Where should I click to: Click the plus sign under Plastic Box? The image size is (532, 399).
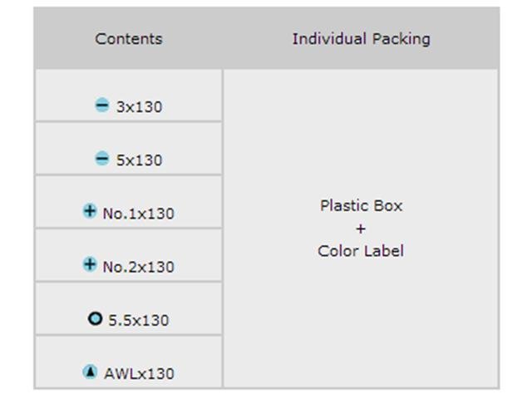click(x=361, y=229)
